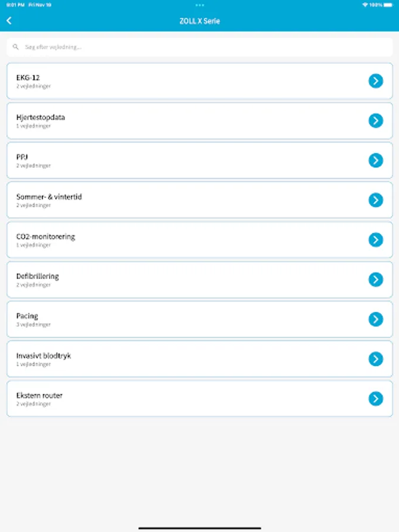Image resolution: width=399 pixels, height=532 pixels.
Task: Select the Defibrillering list entry
Action: tap(177, 280)
